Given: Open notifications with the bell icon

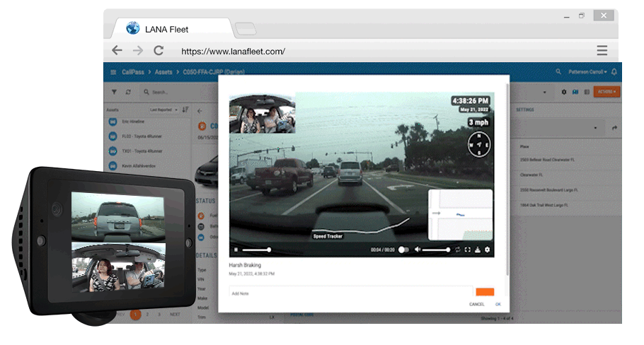Looking at the screenshot, I should tap(614, 71).
